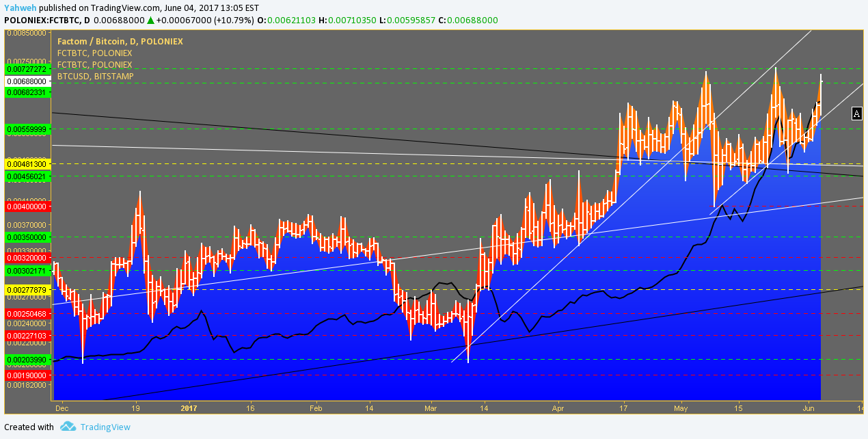This screenshot has height=439, width=868.
Task: Click the red 0.00320000 price label
Action: pyautogui.click(x=27, y=258)
